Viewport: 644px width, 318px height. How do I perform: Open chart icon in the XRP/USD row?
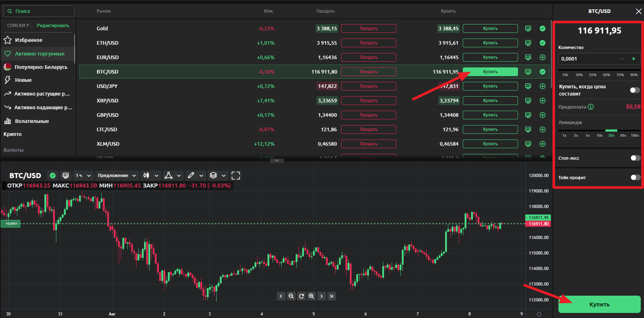coord(528,101)
